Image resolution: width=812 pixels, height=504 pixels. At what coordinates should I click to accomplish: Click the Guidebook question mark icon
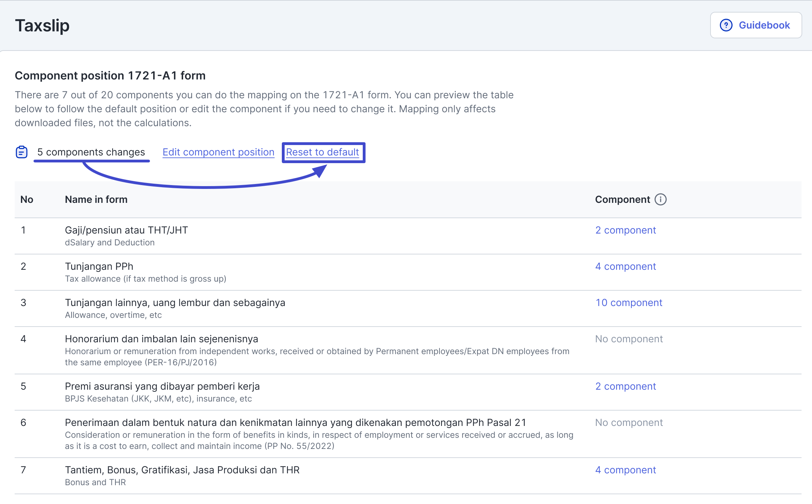[726, 25]
